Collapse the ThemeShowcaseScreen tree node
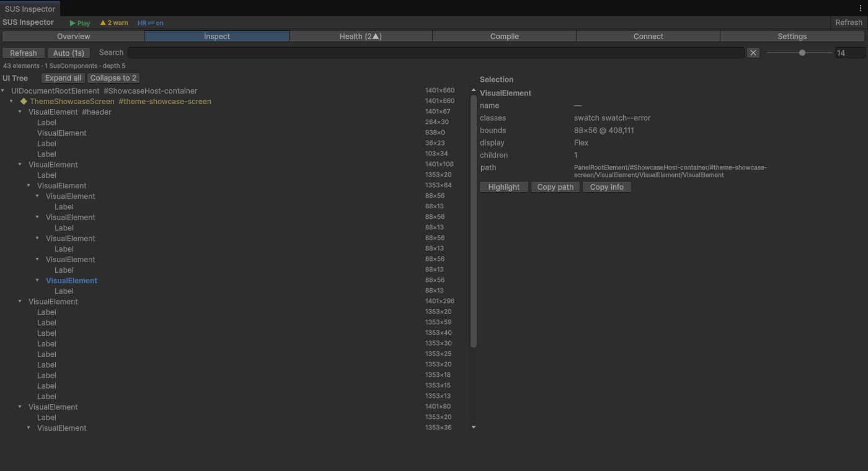The image size is (868, 471). 11,101
